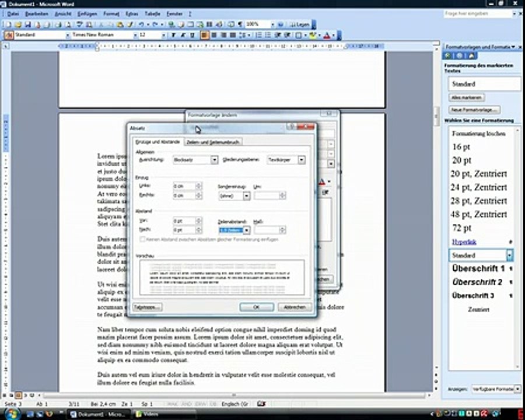The width and height of the screenshot is (525, 420).
Task: Create a new blank document
Action: [8, 24]
